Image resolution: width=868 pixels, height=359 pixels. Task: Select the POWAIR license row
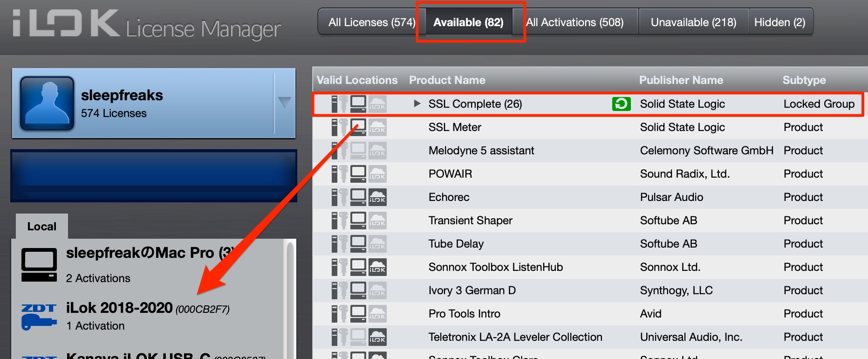click(x=590, y=174)
